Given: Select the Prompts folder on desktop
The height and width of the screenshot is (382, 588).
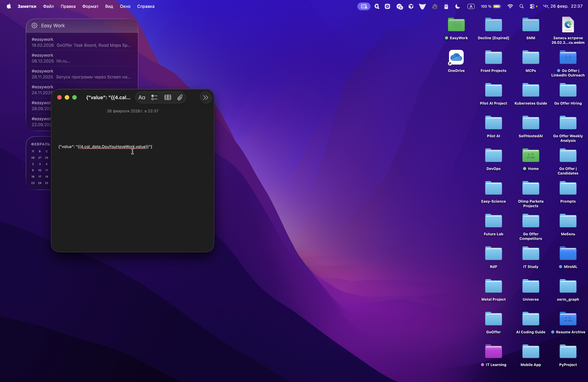Looking at the screenshot, I should click(567, 189).
